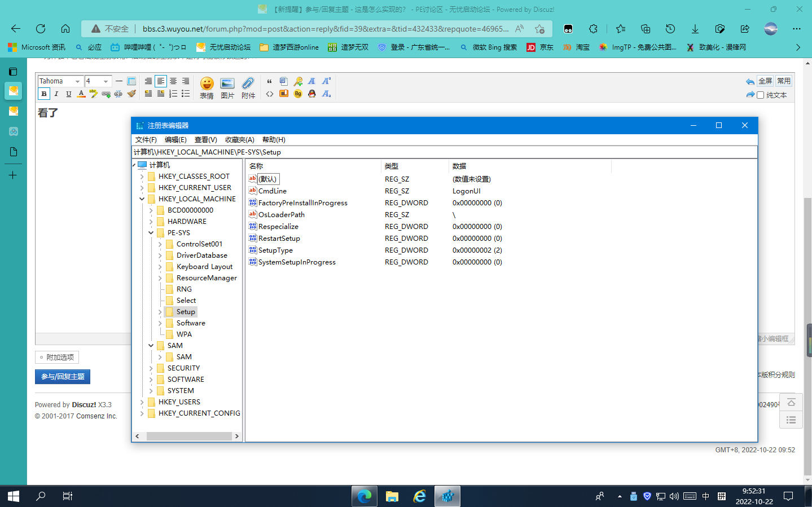
Task: Insert a bulleted list
Action: (x=186, y=94)
